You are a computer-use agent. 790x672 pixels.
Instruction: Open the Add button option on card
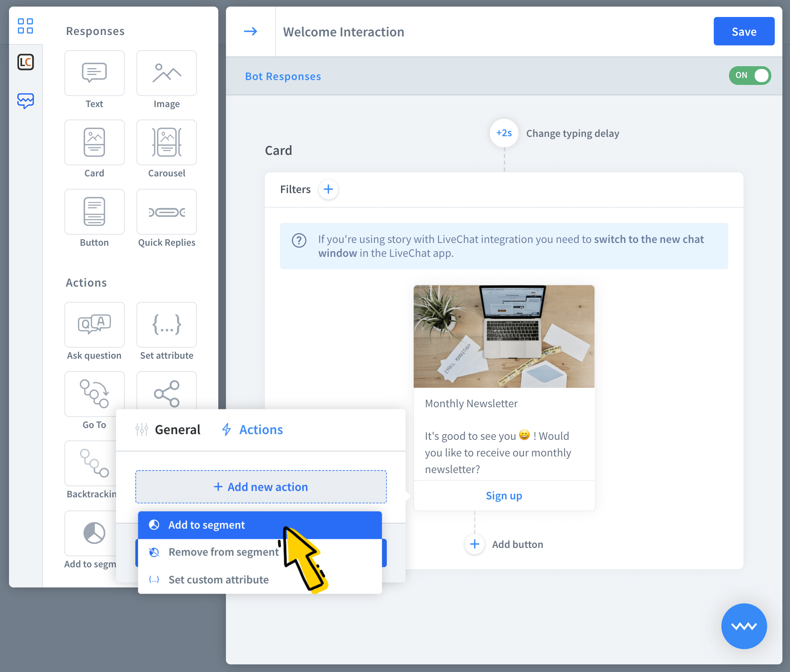[x=474, y=544]
